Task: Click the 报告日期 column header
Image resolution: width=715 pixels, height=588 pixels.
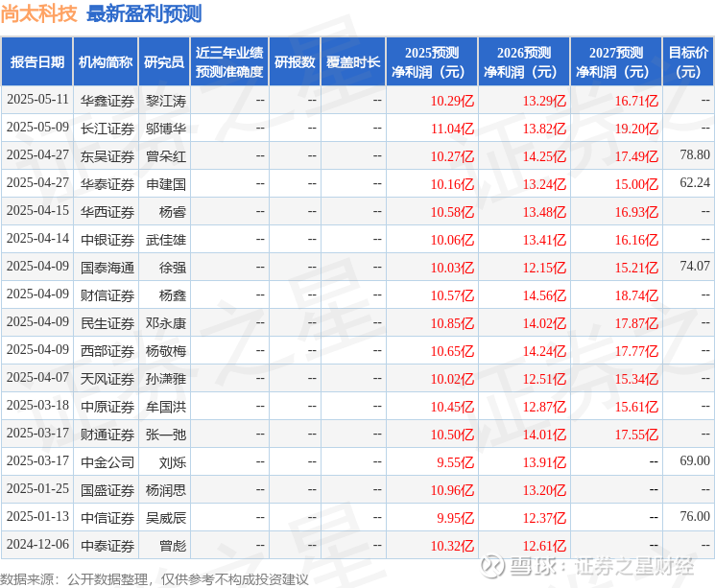Action: coord(36,62)
